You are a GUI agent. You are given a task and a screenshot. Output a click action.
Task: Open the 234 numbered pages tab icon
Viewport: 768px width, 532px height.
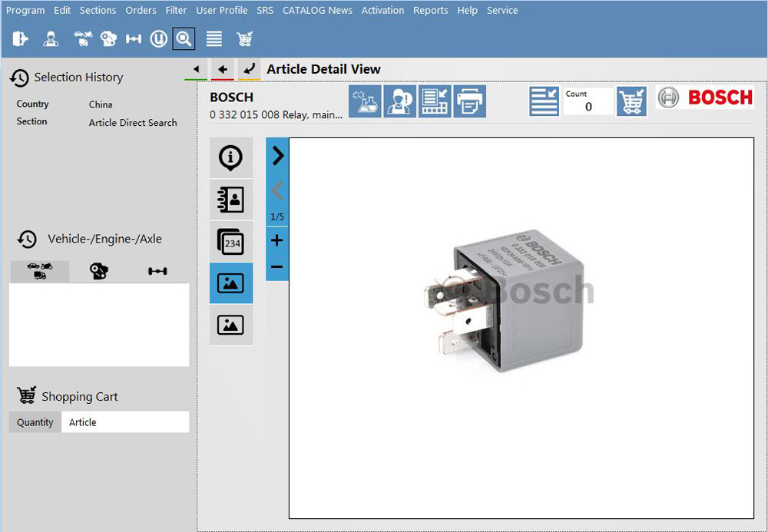(x=231, y=241)
